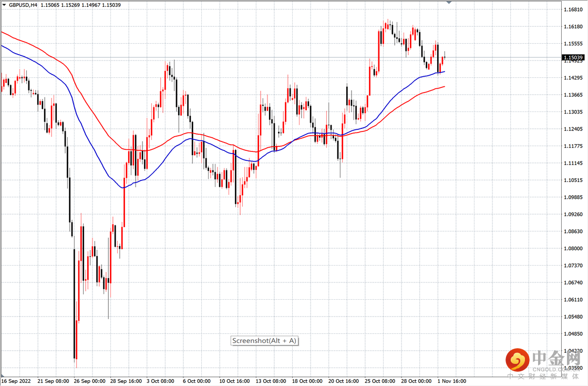Click the 18 Oct 00:00 time label
This screenshot has height=386, width=588.
(x=307, y=381)
